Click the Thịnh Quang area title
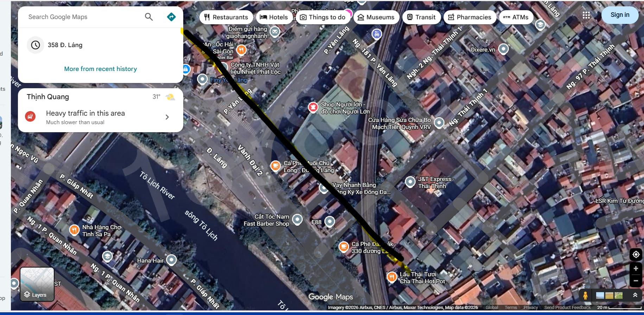This screenshot has width=644, height=315. click(48, 97)
